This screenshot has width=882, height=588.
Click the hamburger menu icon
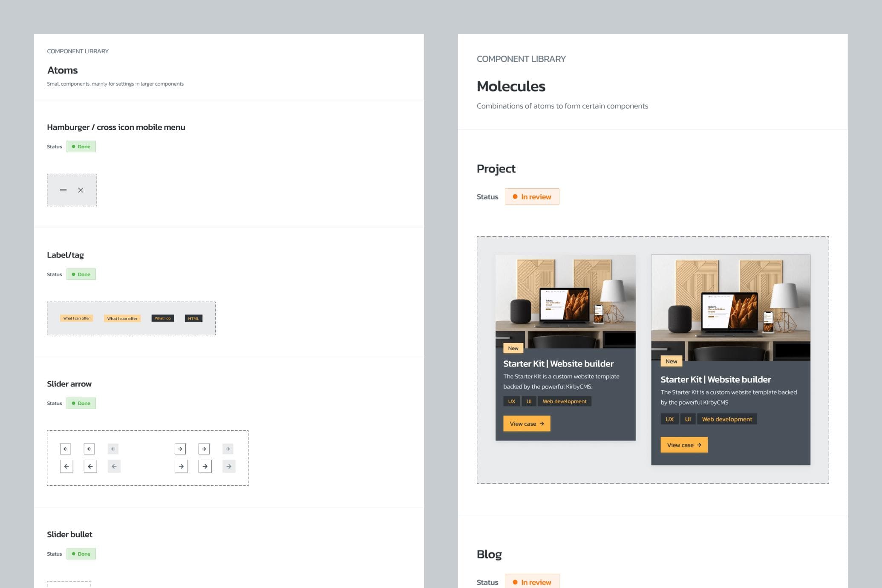pos(63,190)
